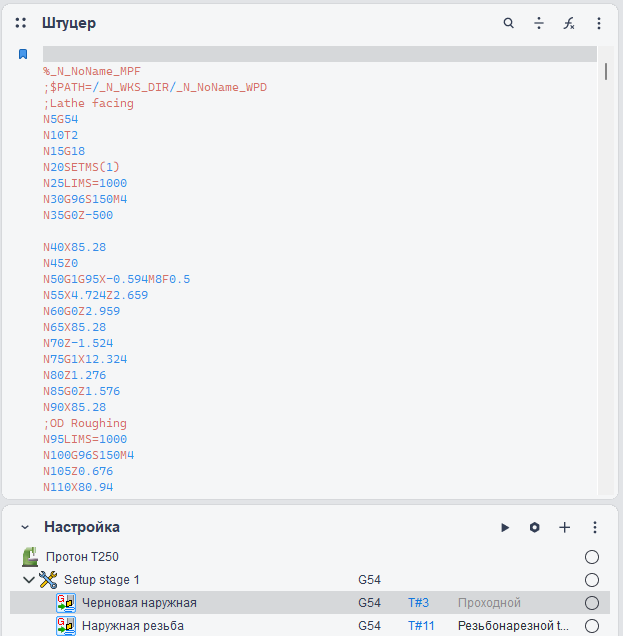The image size is (623, 636).
Task: Toggle the circle for Протон T250
Action: [x=592, y=557]
